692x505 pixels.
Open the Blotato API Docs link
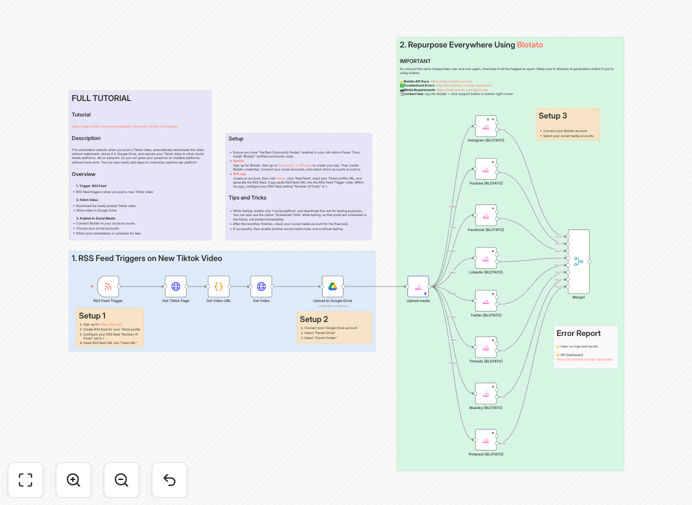click(x=451, y=82)
